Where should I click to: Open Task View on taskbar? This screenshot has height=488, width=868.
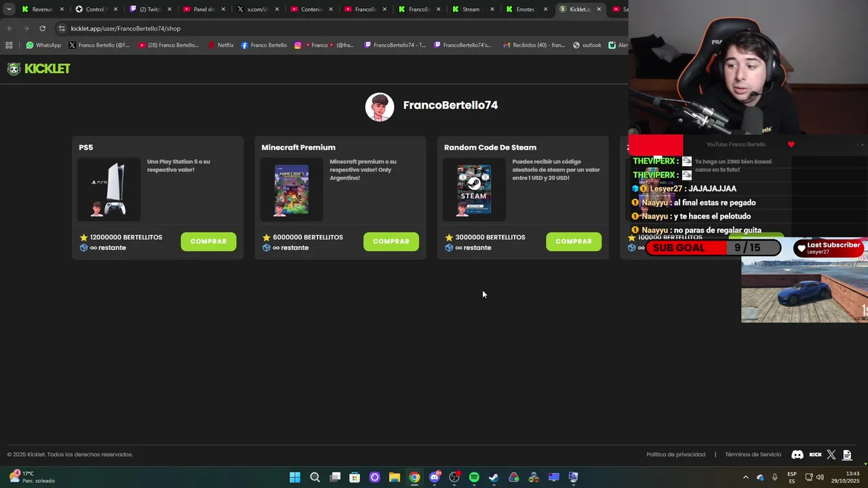(x=335, y=477)
